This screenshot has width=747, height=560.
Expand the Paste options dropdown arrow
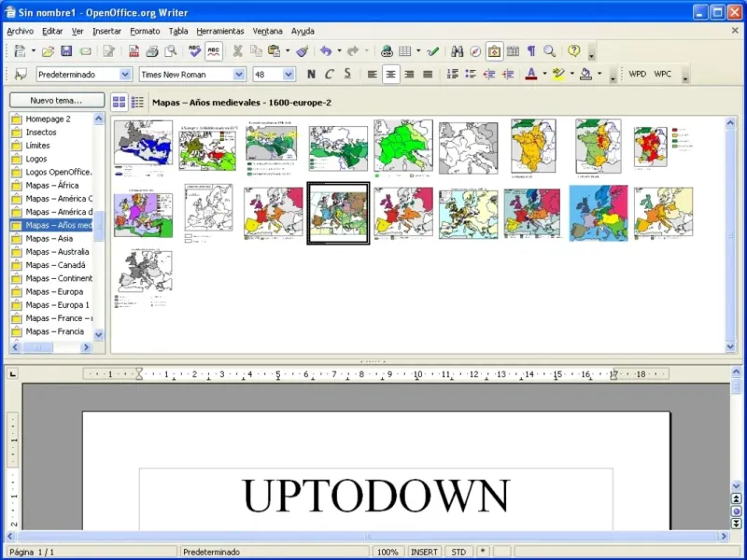coord(288,51)
